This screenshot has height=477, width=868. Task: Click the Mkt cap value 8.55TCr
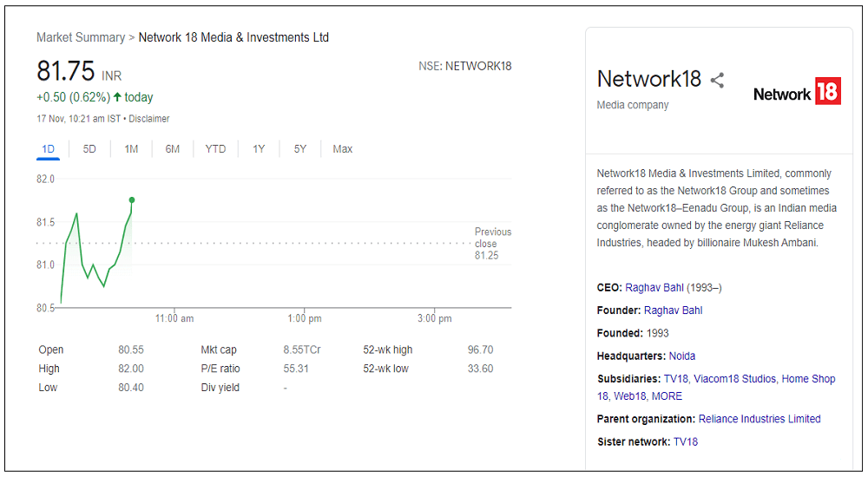coord(302,350)
